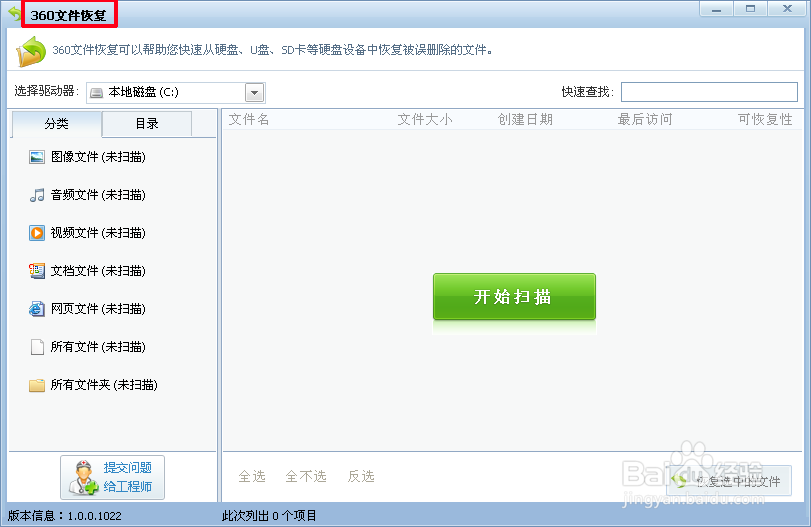
Task: Click the yellow folder icon for 所有文件夹
Action: coord(37,385)
